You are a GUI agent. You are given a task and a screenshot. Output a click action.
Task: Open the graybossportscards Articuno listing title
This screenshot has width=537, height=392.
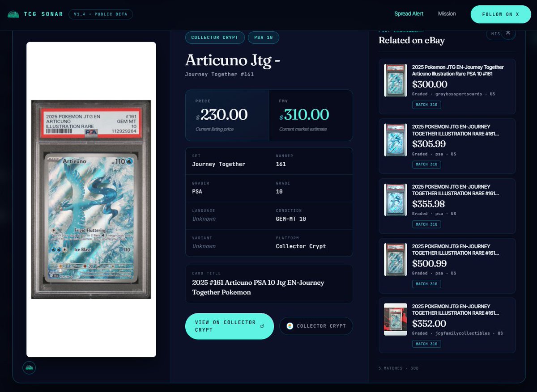[x=458, y=70]
